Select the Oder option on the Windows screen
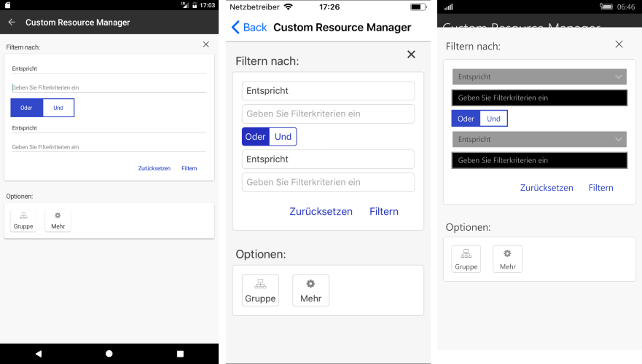 click(x=466, y=119)
